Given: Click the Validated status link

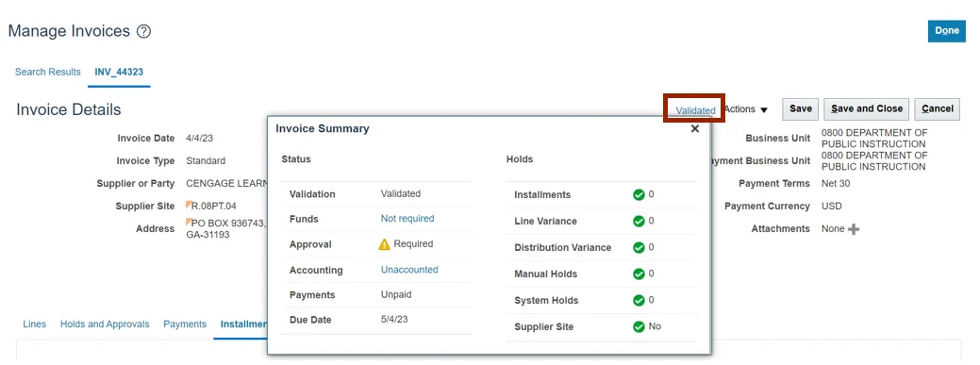Looking at the screenshot, I should point(696,110).
